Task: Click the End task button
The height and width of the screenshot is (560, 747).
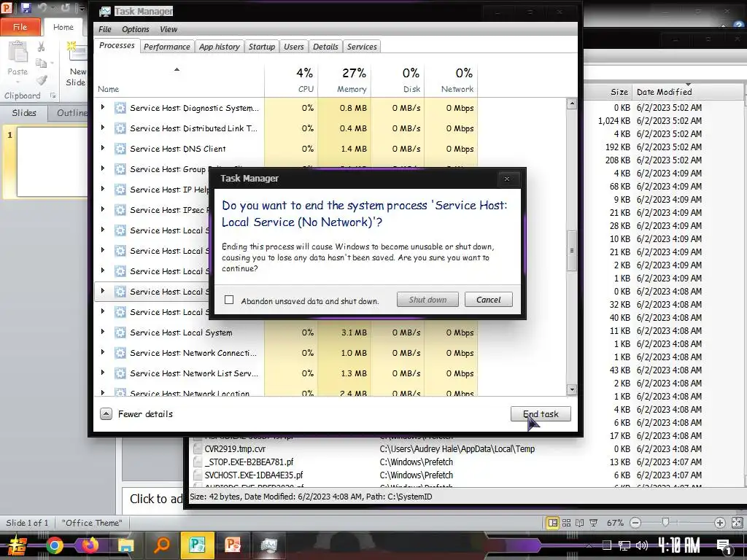Action: coord(541,414)
